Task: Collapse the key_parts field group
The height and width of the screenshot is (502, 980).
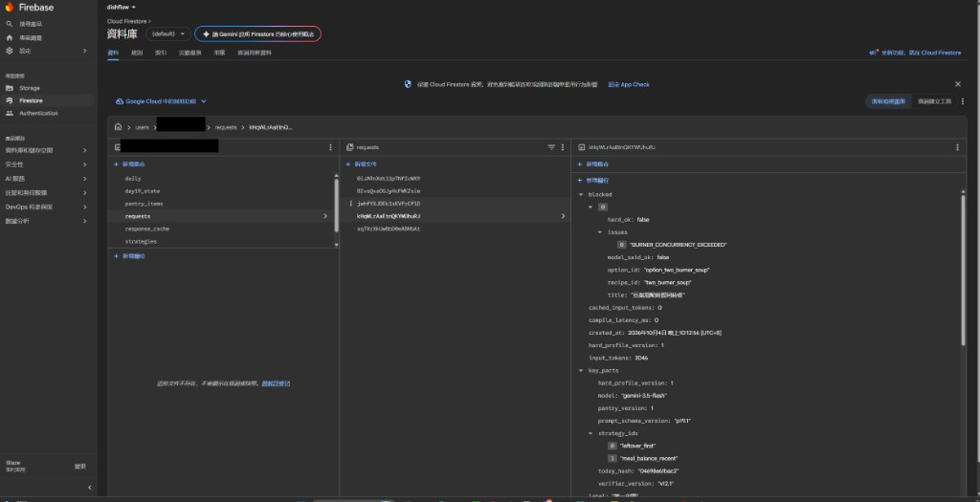Action: pos(581,370)
